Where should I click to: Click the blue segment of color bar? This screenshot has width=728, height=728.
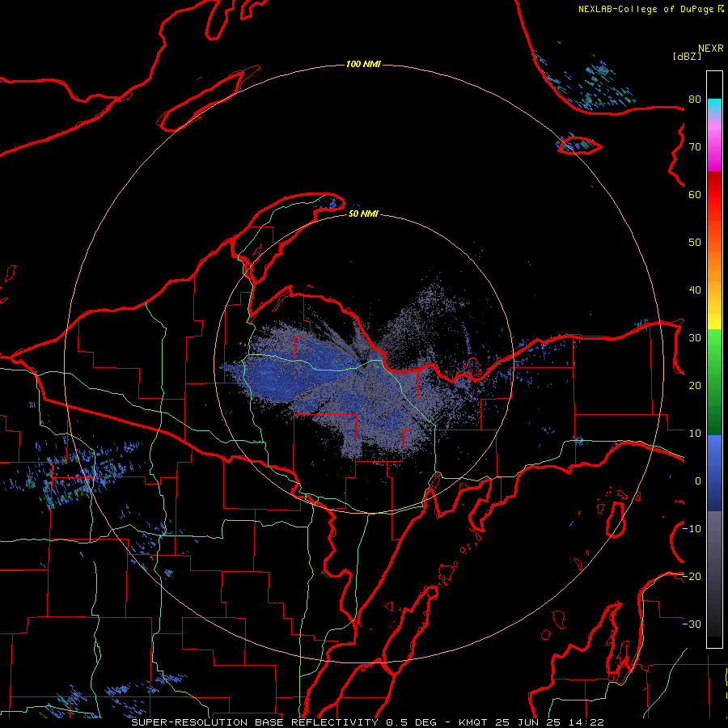pos(714,472)
